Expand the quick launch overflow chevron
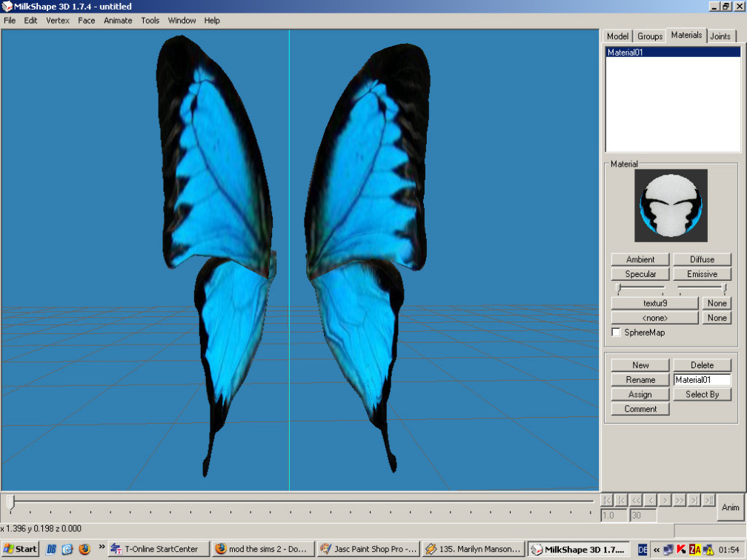Viewport: 747px width, 560px height. (102, 547)
